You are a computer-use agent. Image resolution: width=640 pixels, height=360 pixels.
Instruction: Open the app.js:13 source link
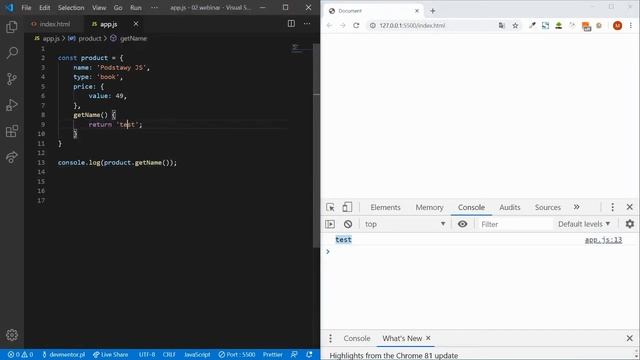(603, 240)
